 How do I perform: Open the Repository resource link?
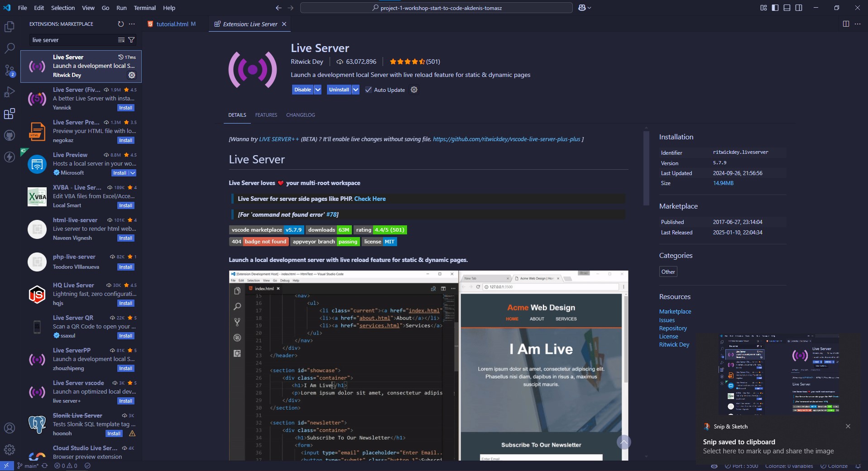(673, 328)
